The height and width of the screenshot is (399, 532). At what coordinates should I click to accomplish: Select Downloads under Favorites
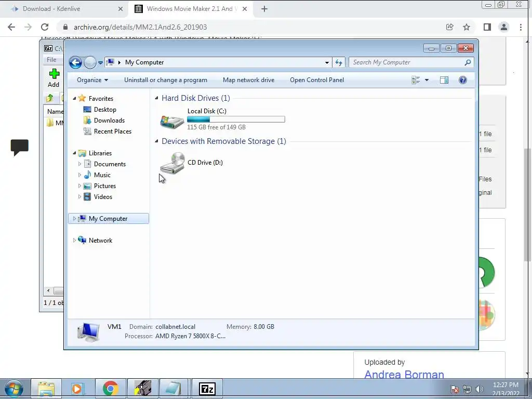[x=109, y=121]
